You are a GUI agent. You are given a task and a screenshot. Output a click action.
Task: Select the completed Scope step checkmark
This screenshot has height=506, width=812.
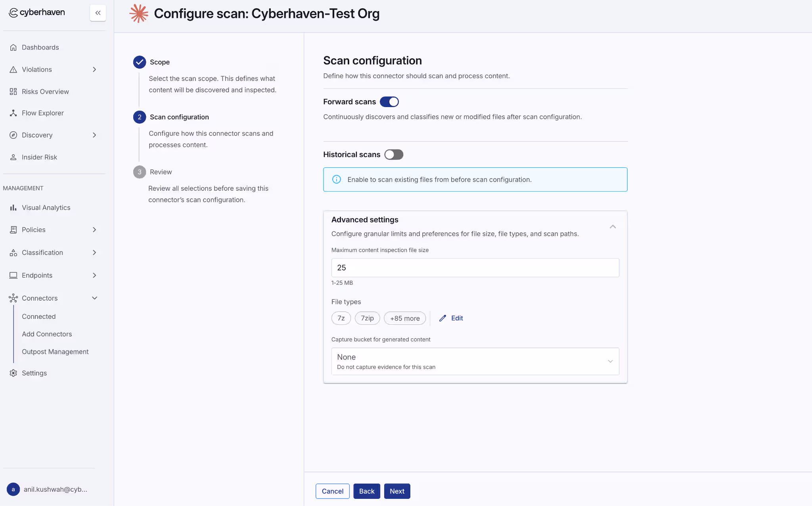(140, 62)
